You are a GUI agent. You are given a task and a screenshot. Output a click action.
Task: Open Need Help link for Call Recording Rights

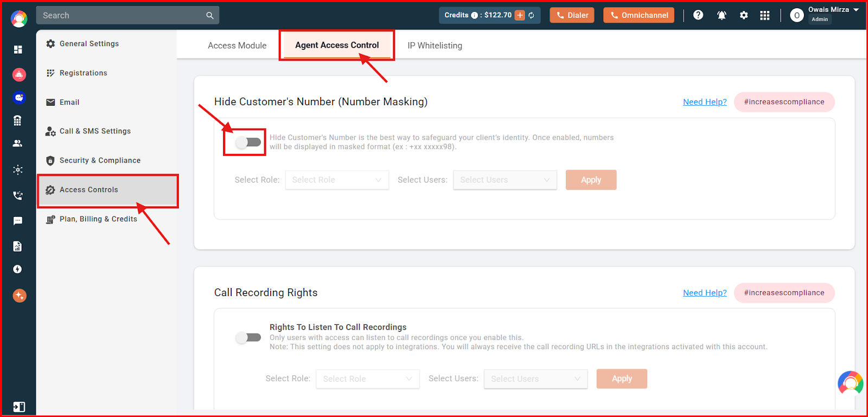tap(705, 293)
